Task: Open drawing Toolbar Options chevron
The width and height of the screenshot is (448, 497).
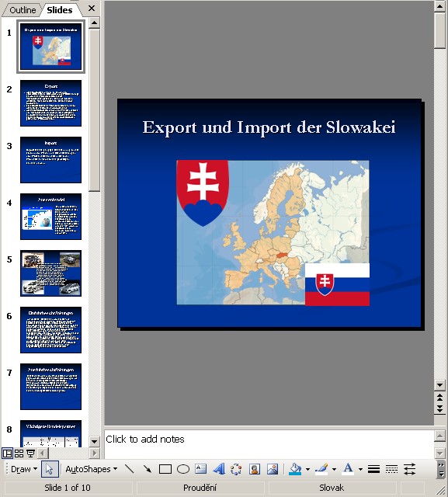Action: 441,469
